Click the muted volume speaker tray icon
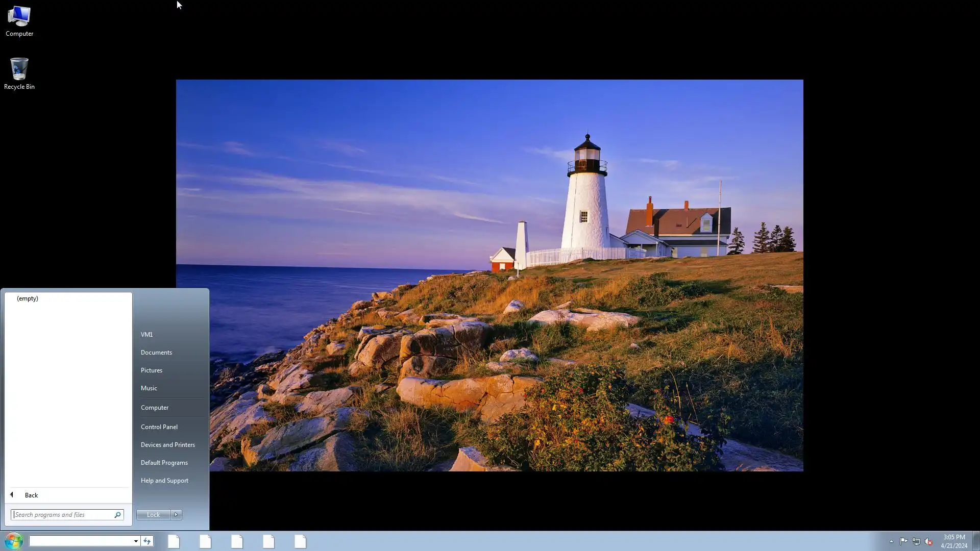 pos(928,541)
